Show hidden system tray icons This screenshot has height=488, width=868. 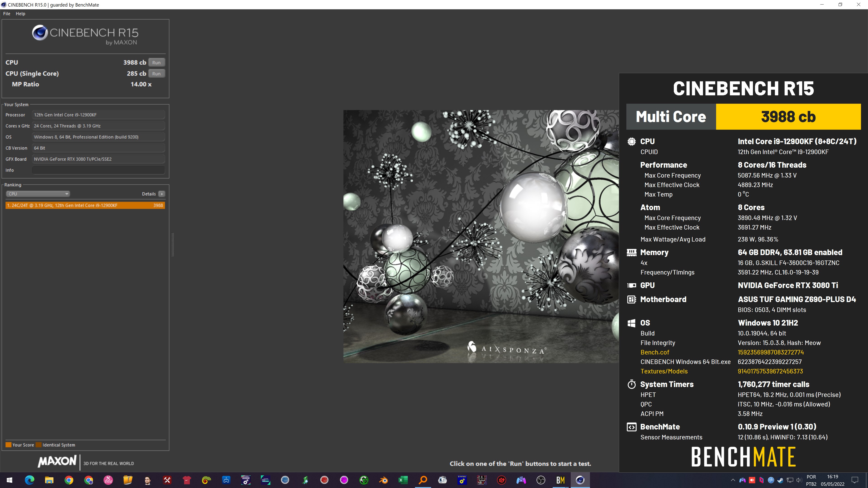(733, 480)
